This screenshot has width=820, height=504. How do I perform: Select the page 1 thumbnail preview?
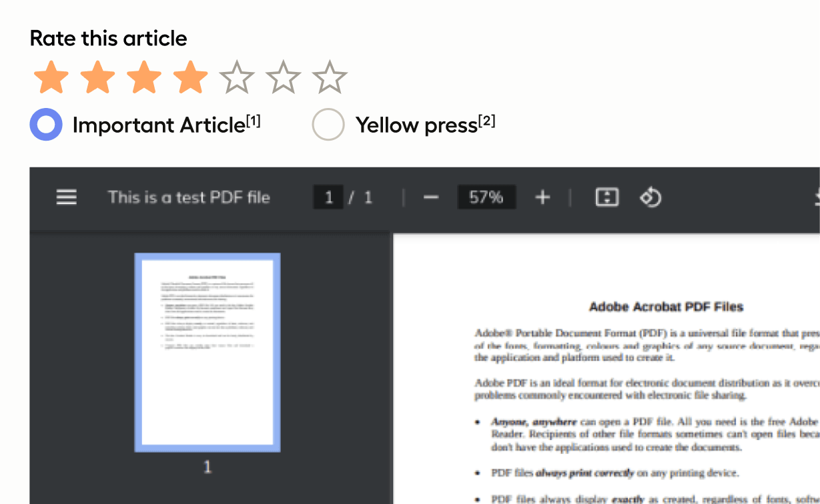pos(208,353)
